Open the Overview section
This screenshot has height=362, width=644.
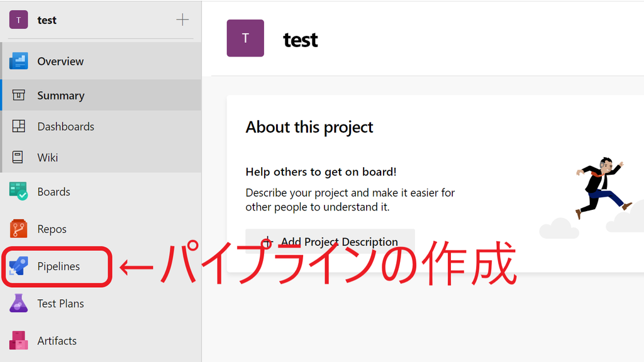101,61
